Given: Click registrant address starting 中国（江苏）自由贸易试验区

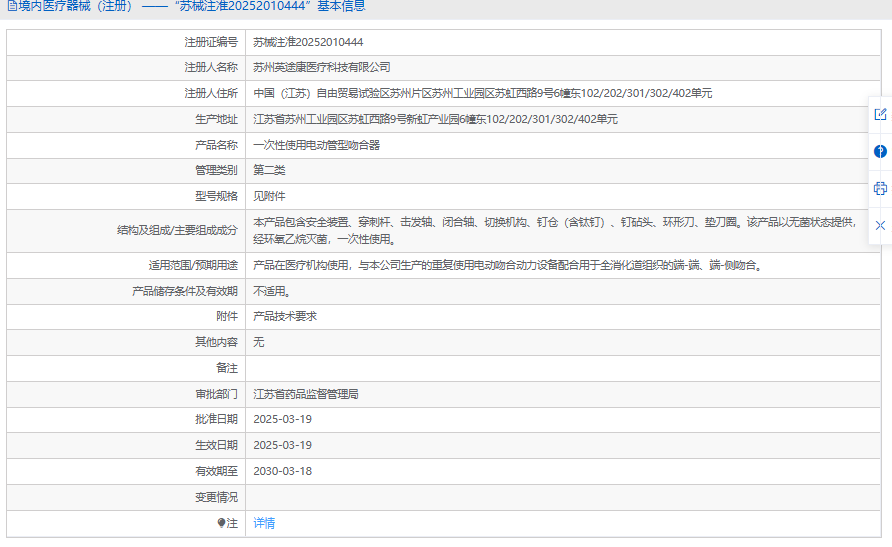Looking at the screenshot, I should pyautogui.click(x=482, y=93).
